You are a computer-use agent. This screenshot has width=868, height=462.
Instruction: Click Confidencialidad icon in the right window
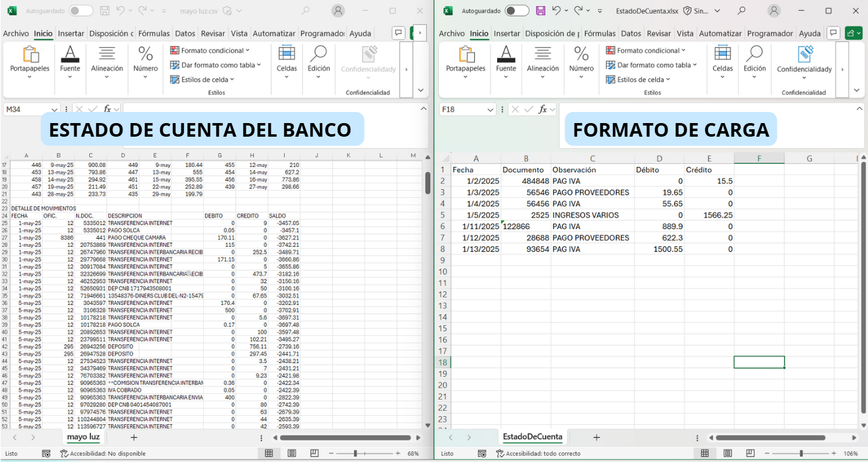pos(804,56)
